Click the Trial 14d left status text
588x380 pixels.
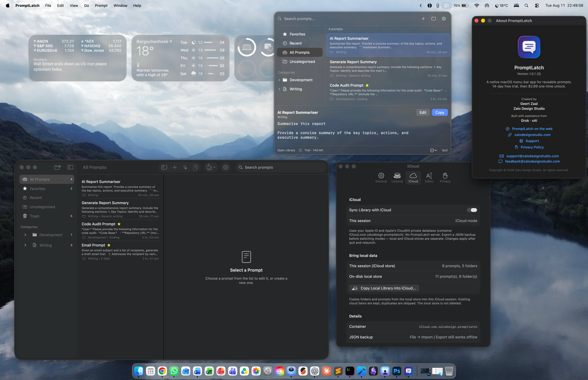pyautogui.click(x=314, y=150)
